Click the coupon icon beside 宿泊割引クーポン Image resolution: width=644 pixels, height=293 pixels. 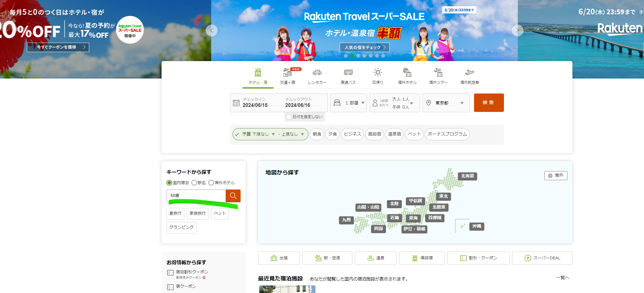tap(170, 273)
